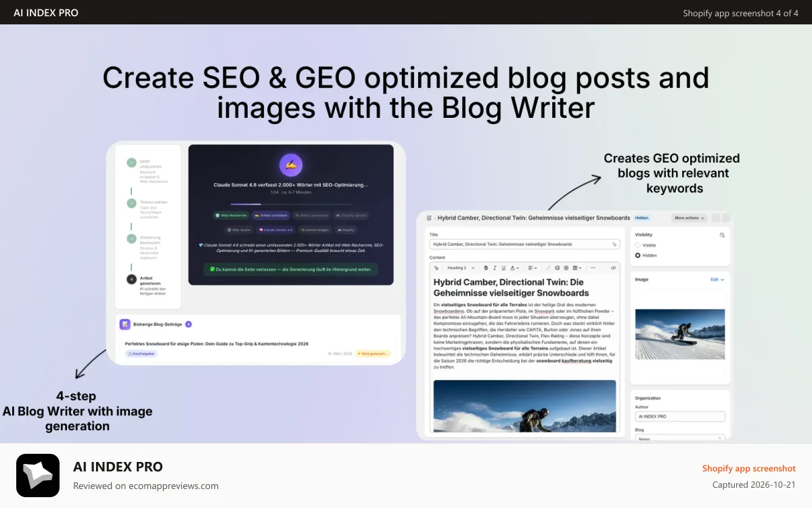Click the Shopify-Upload stage chip
This screenshot has height=508, width=812.
tap(351, 215)
